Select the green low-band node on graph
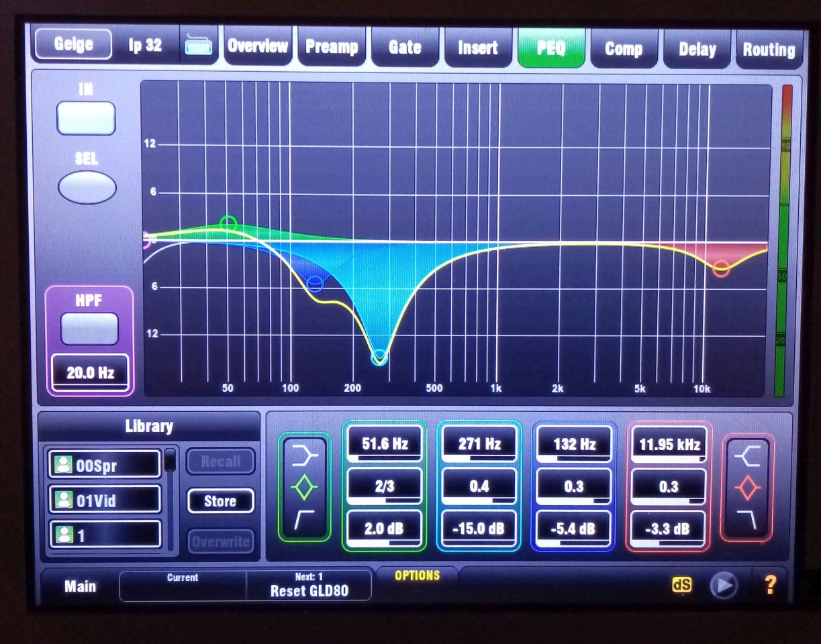Viewport: 821px width, 644px height. [229, 223]
